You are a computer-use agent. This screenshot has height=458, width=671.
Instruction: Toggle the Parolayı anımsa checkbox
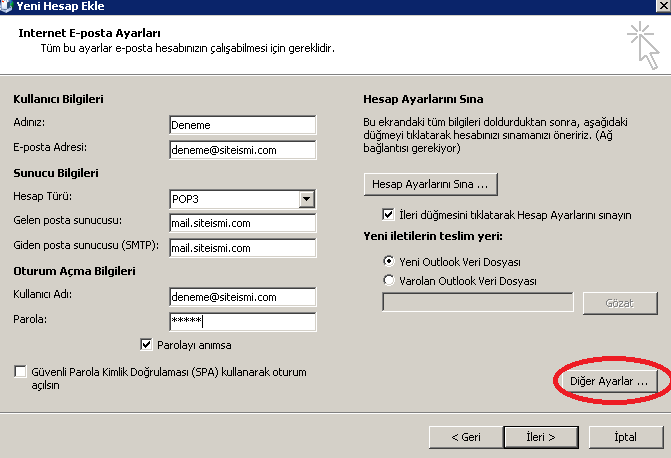point(146,345)
